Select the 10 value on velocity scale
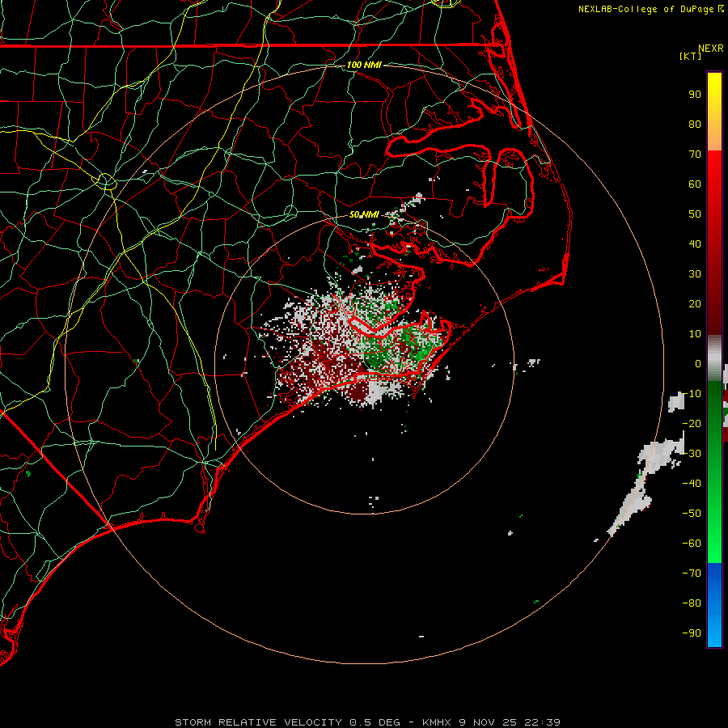This screenshot has width=728, height=728. tap(695, 334)
